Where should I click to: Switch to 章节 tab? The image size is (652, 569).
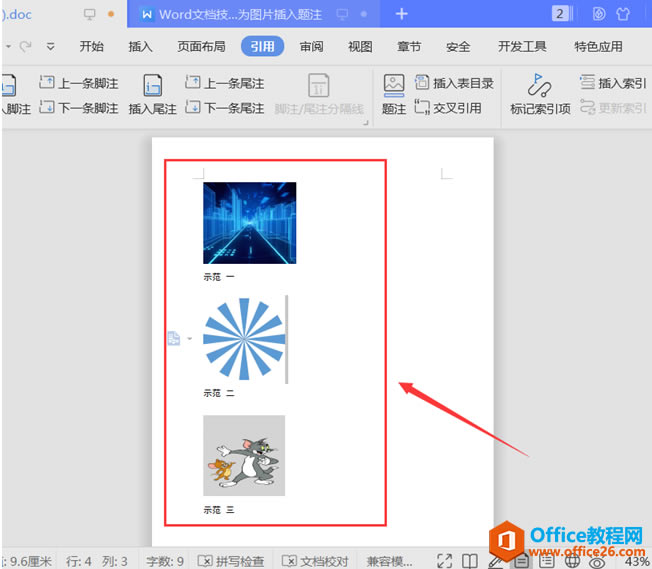point(409,46)
